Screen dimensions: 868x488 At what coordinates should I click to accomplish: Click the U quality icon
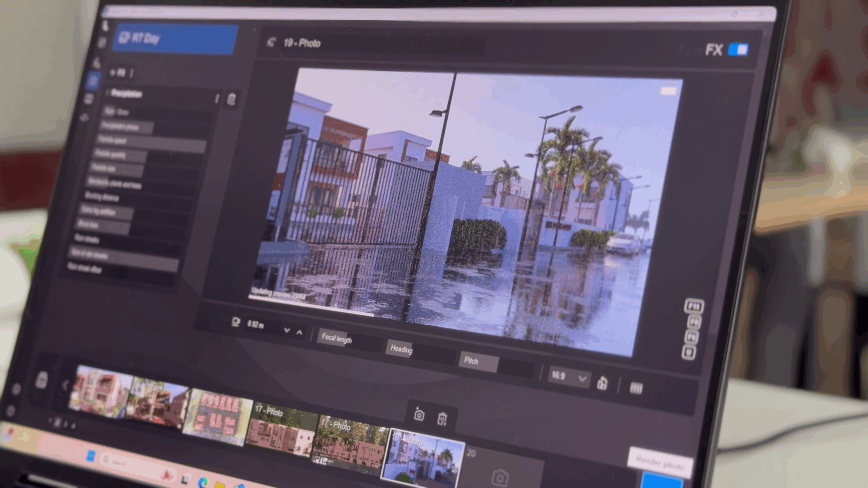tap(689, 352)
